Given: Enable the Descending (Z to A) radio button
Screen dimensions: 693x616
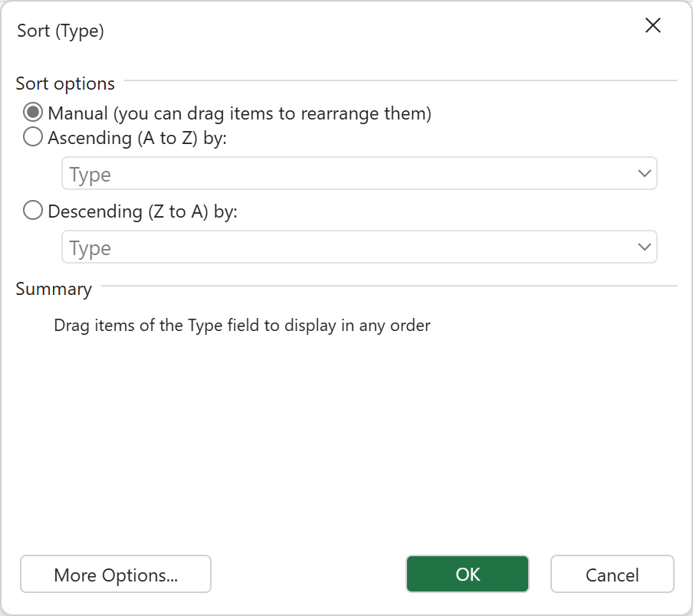Looking at the screenshot, I should [33, 211].
